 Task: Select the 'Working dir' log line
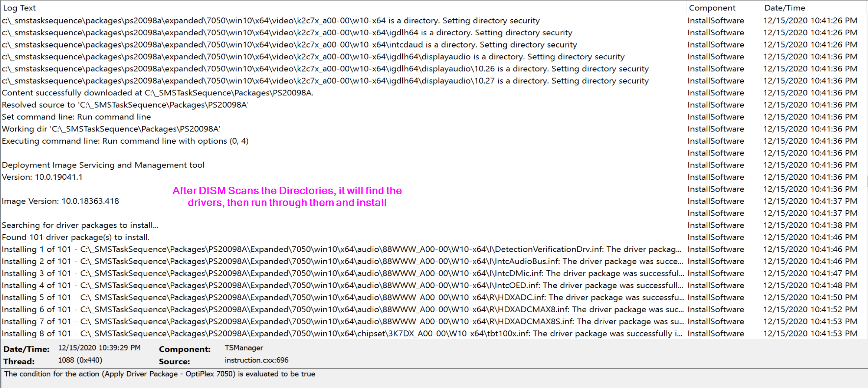111,129
